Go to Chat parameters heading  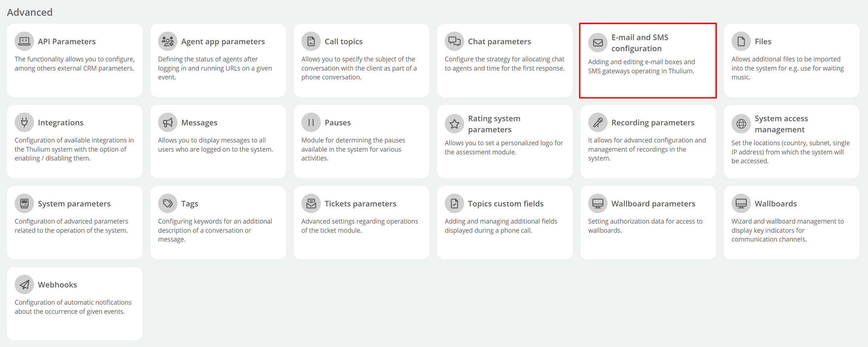pos(500,41)
